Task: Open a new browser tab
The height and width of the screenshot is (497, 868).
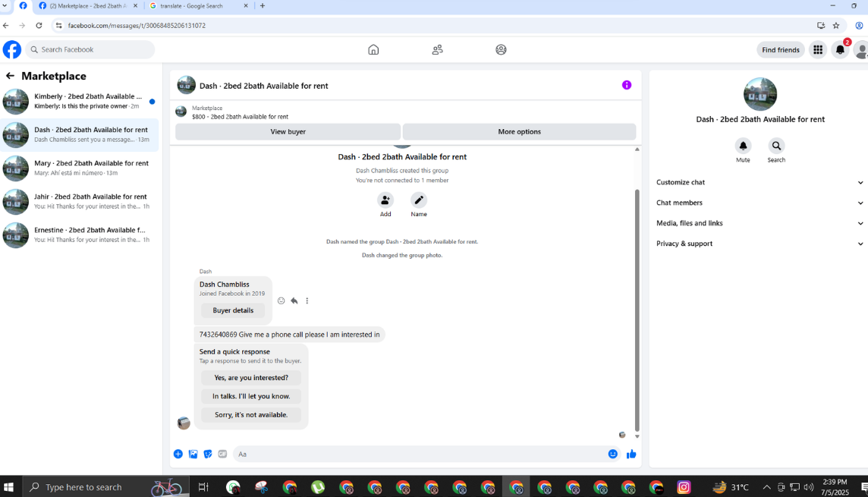Action: pyautogui.click(x=263, y=5)
